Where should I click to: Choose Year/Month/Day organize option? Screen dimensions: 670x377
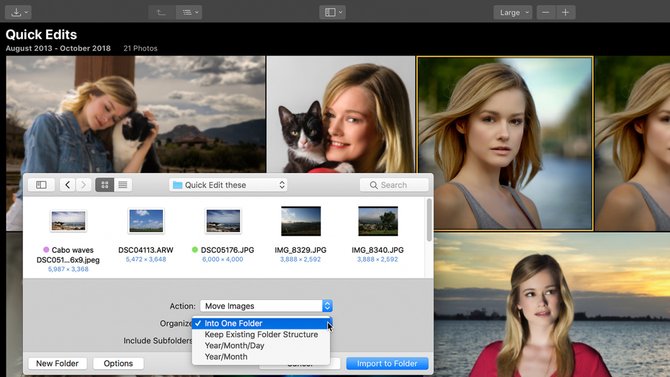[261, 345]
